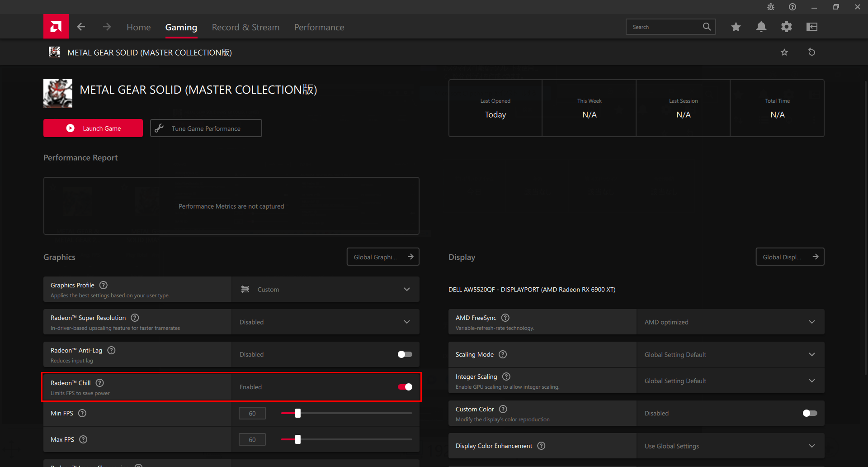
Task: Show help for AMD FreeSync
Action: (x=505, y=318)
